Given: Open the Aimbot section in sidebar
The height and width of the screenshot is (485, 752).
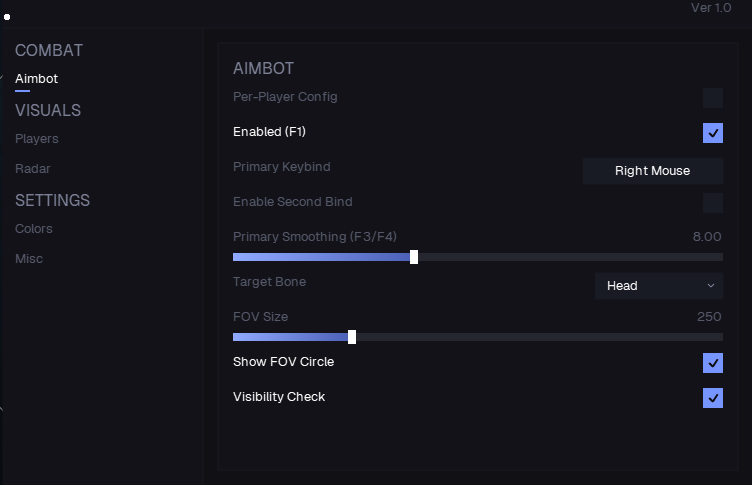Looking at the screenshot, I should tap(37, 79).
